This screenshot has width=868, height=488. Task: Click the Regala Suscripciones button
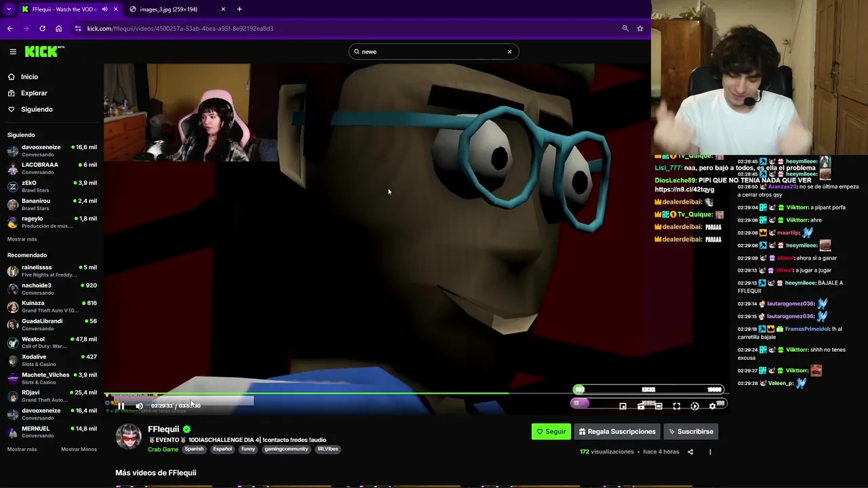(x=617, y=432)
